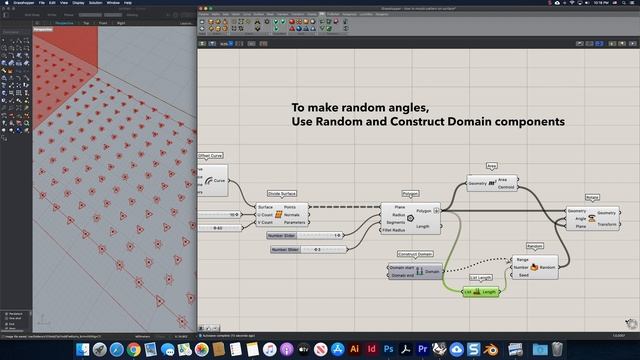
Task: Click the blue sphere icon in Grasshopper ribbon
Action: [x=299, y=29]
